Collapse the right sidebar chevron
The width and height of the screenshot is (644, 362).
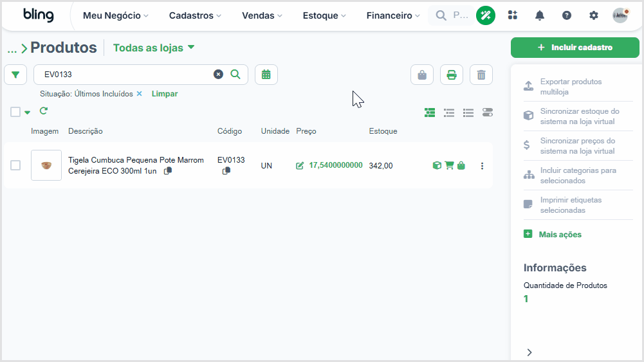[x=529, y=352]
